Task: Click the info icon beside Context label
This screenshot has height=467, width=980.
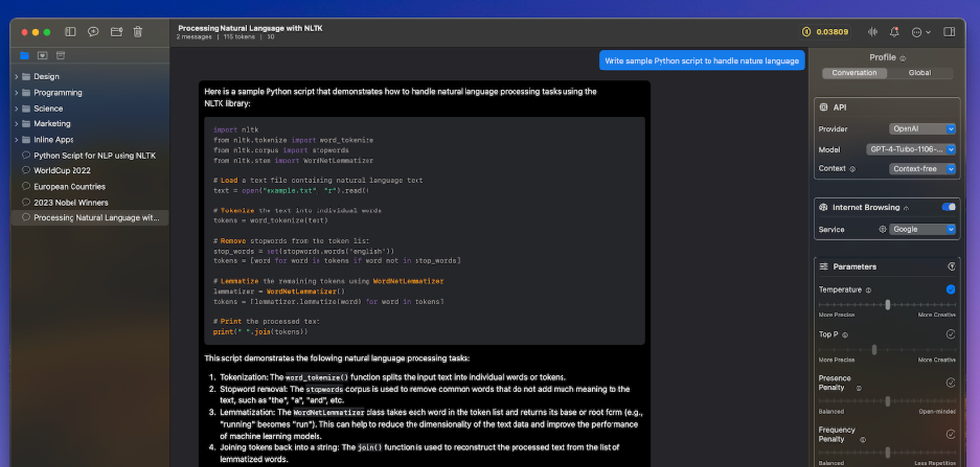Action: click(x=852, y=169)
